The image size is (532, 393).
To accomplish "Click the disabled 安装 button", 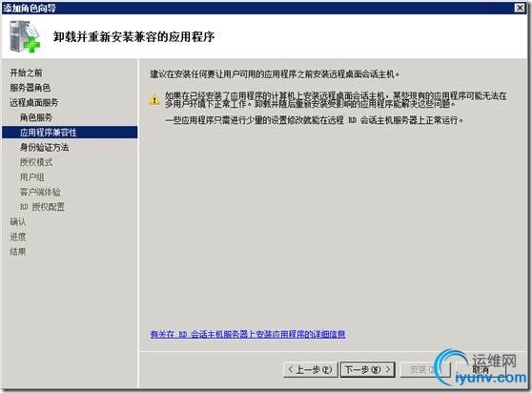I will pos(424,369).
